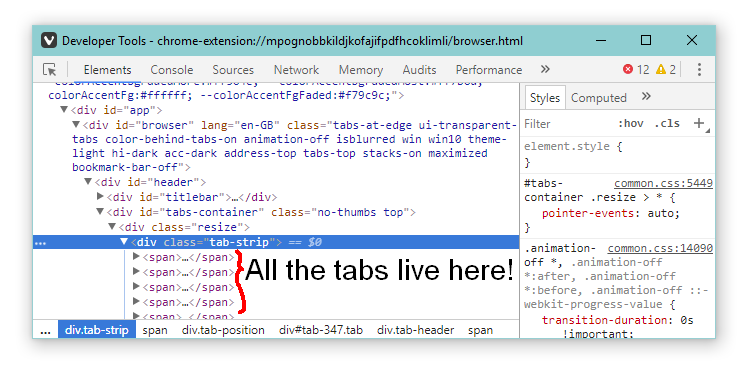This screenshot has height=378, width=750.
Task: Add new style rule plus icon
Action: 699,123
